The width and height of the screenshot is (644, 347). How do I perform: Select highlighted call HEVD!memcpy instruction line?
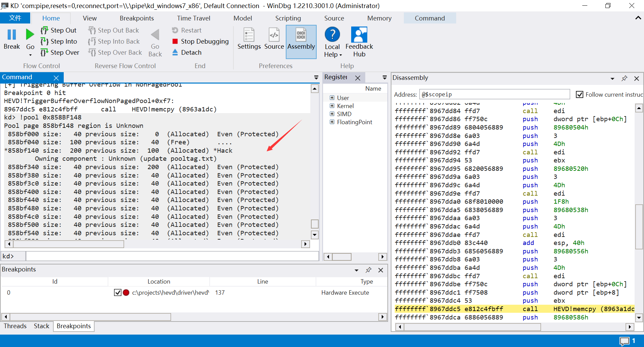[x=514, y=309]
